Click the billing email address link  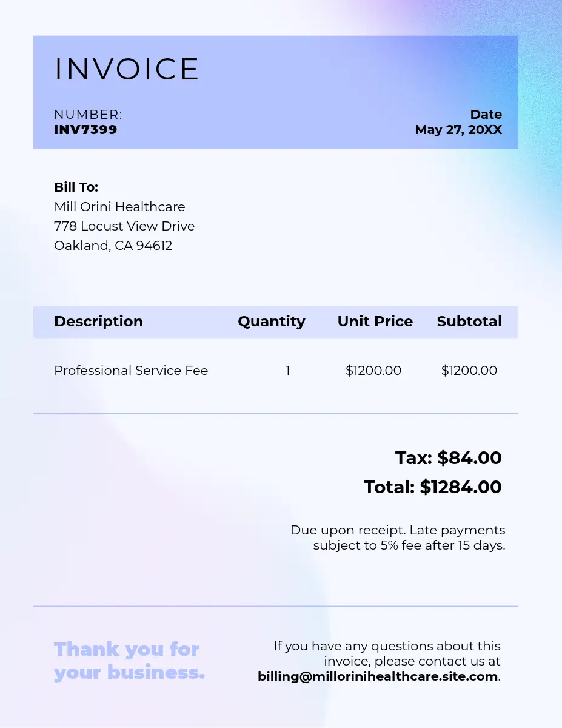click(x=378, y=676)
